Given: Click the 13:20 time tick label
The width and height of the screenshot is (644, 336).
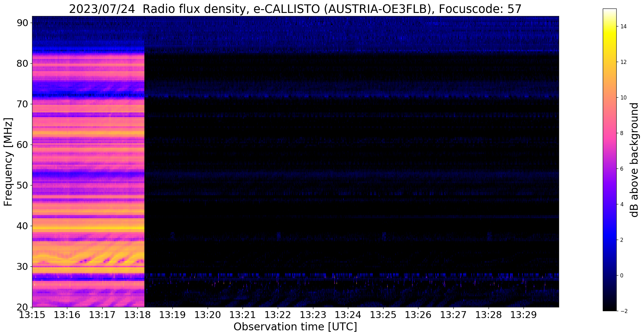Looking at the screenshot, I should tap(208, 315).
